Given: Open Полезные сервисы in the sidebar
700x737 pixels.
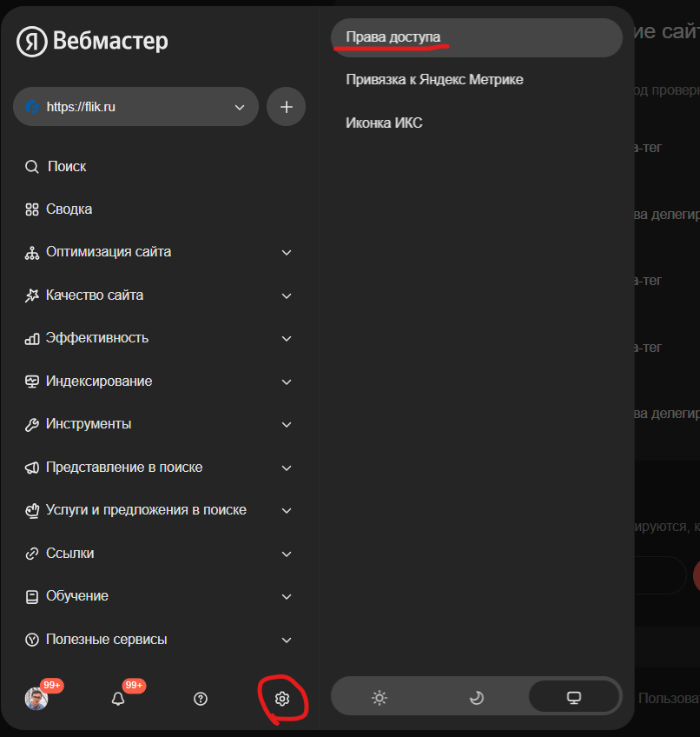Looking at the screenshot, I should pos(107,640).
